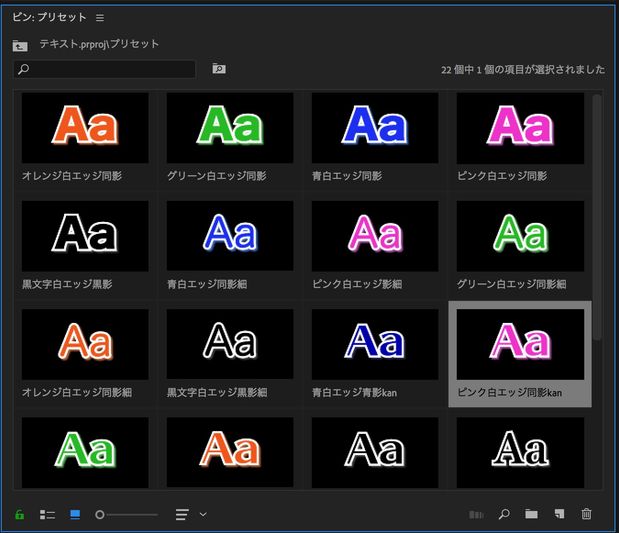This screenshot has width=619, height=533.
Task: Click the label text 青白エッジ青影kan
Action: [x=355, y=392]
